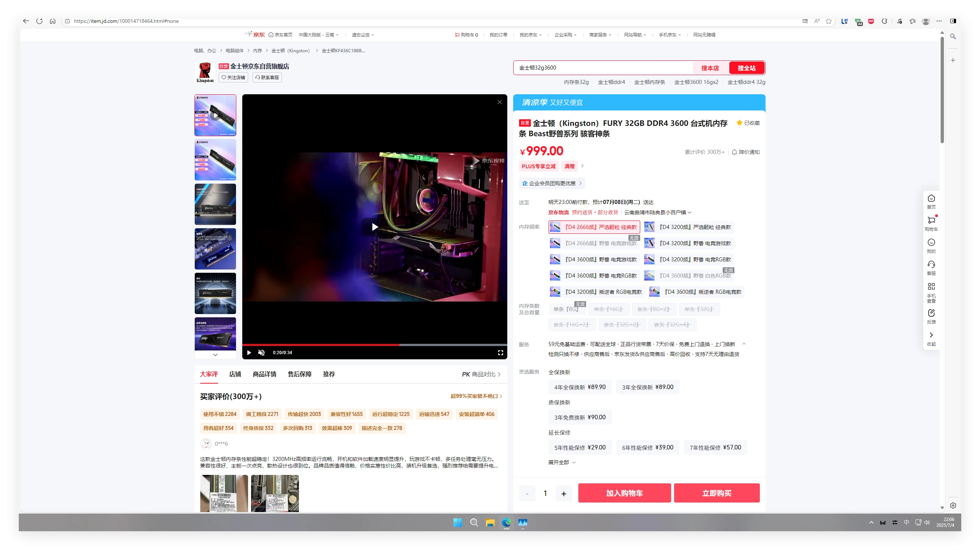Toggle the 已收藏 star favorite
Screen dimensions: 980x550
click(739, 123)
